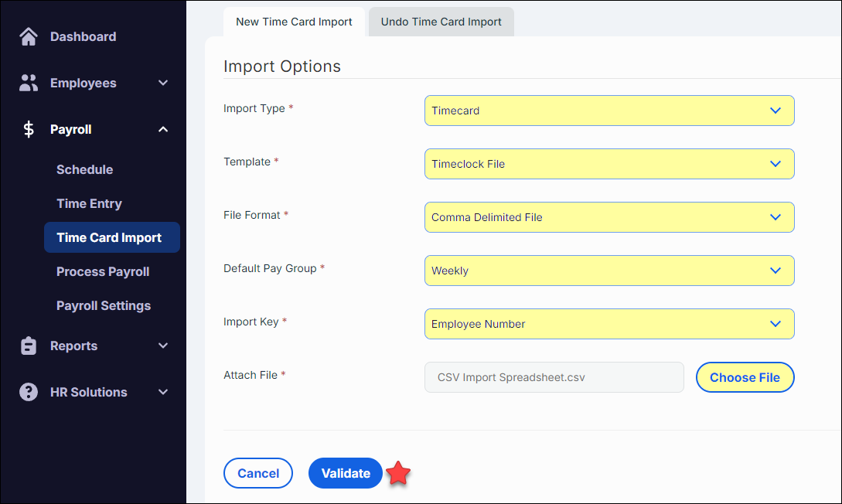
Task: Click the red star marker beside Validate
Action: tap(398, 474)
